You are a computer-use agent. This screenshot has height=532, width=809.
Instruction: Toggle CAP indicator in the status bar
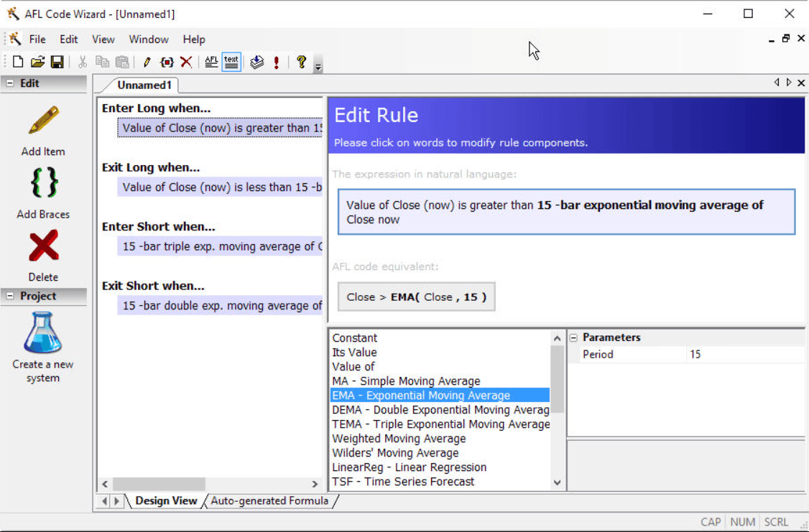710,522
